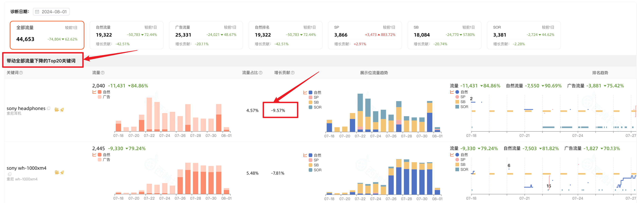Click line-chart icon in sony headphones 排名趋势 chart
Image resolution: width=644 pixels, height=203 pixels.
452,92
